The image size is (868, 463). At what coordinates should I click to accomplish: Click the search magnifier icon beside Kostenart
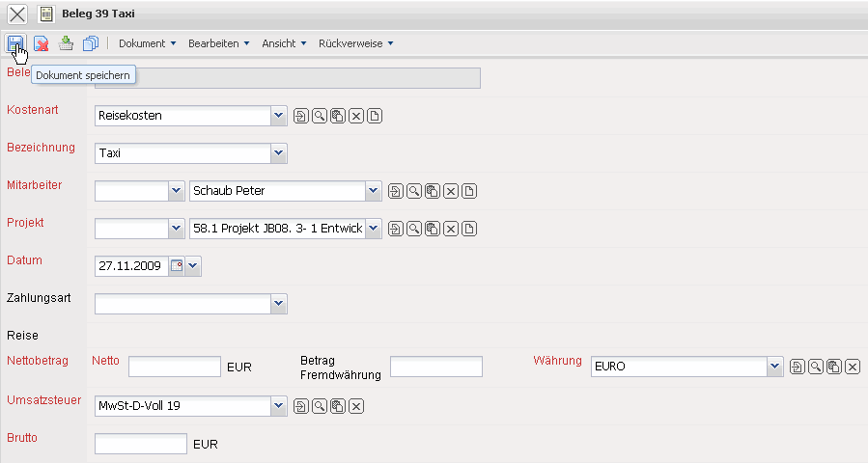coord(319,117)
